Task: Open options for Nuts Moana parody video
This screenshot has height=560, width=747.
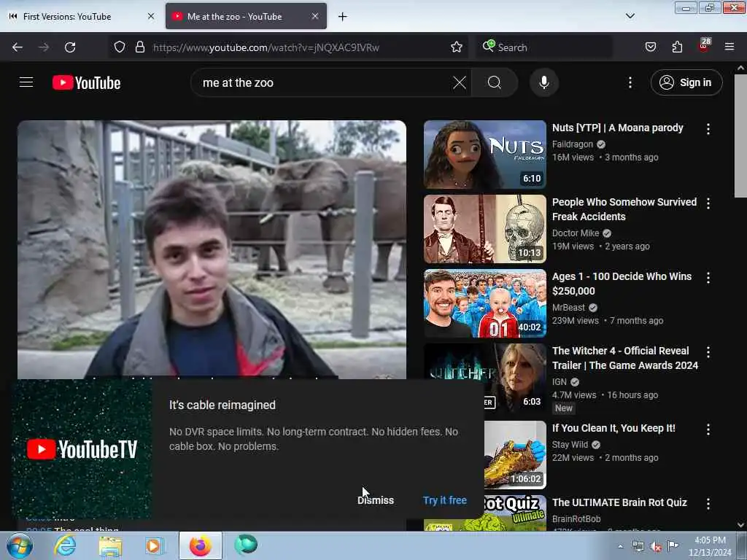Action: pyautogui.click(x=708, y=128)
